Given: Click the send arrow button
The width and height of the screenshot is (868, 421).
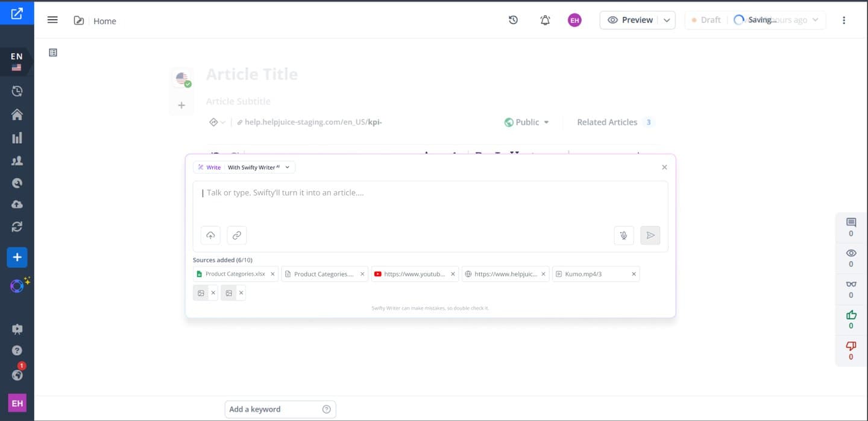Looking at the screenshot, I should pyautogui.click(x=650, y=235).
